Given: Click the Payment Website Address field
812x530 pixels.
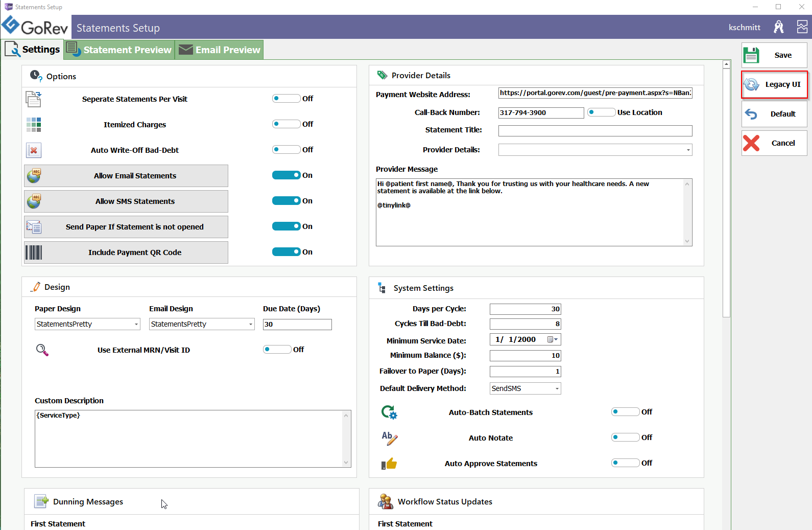Looking at the screenshot, I should point(595,93).
